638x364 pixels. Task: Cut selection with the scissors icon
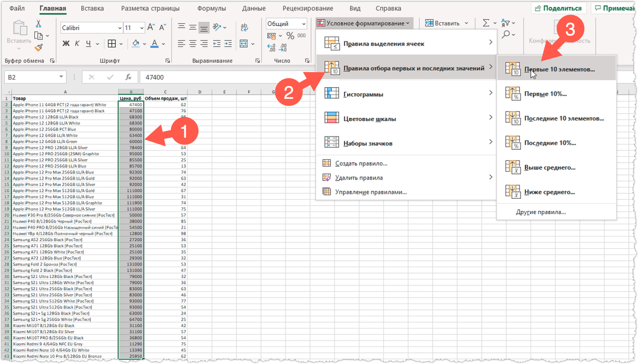pyautogui.click(x=38, y=24)
